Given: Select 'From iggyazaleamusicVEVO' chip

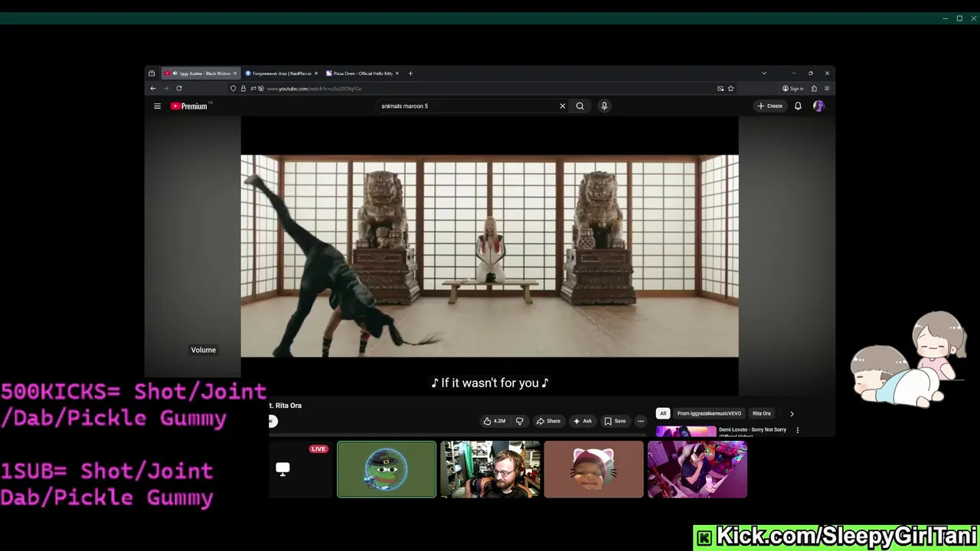Looking at the screenshot, I should coord(709,413).
